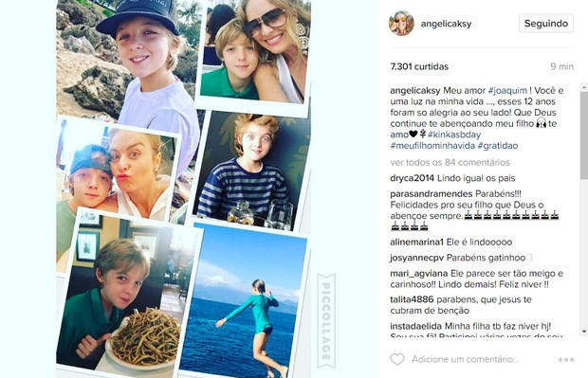Open the #kinkasbday hashtag
The width and height of the screenshot is (588, 378).
pos(454,135)
